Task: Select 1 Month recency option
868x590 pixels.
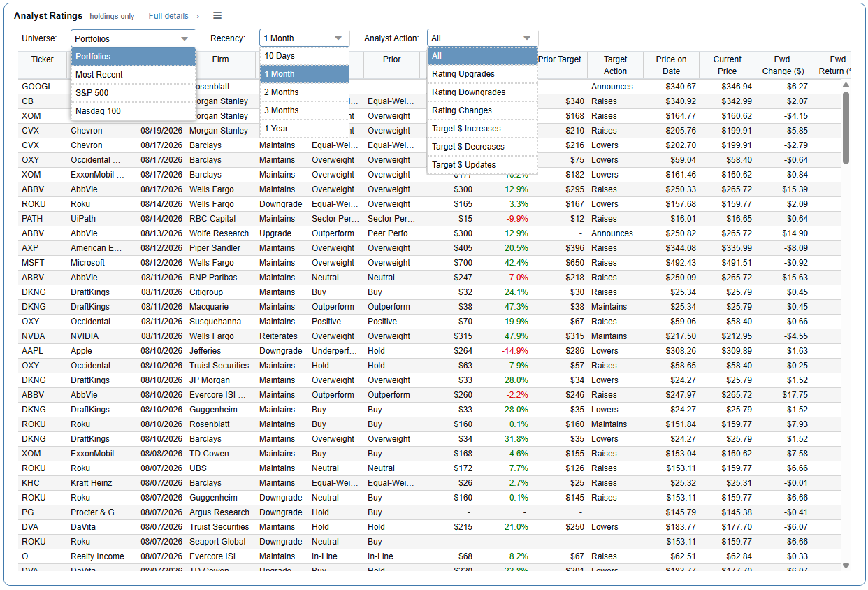Action: click(304, 74)
